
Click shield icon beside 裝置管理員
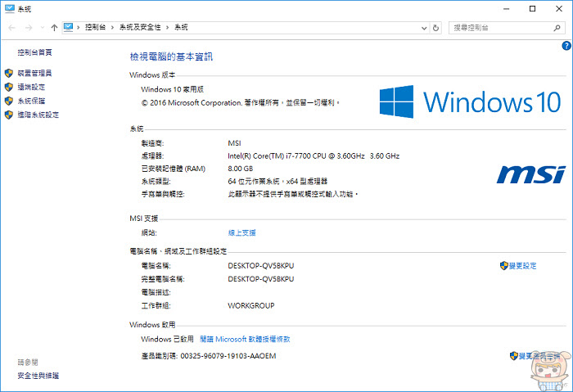tap(9, 73)
